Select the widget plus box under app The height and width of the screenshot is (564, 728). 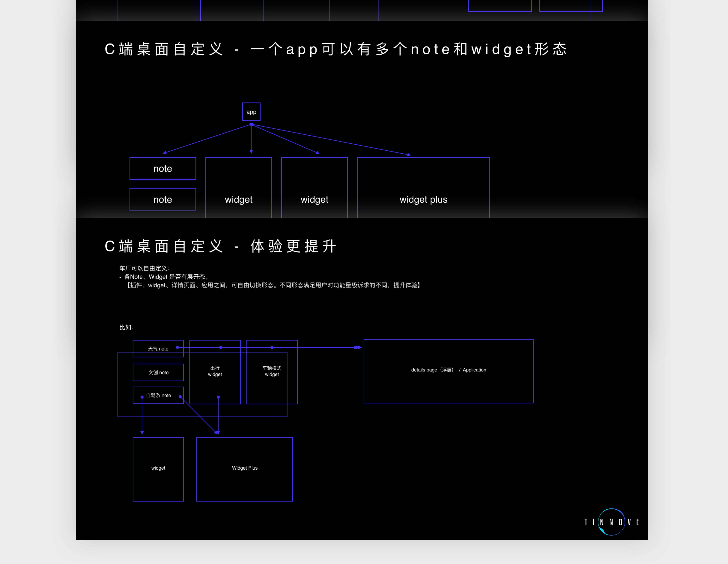point(423,188)
